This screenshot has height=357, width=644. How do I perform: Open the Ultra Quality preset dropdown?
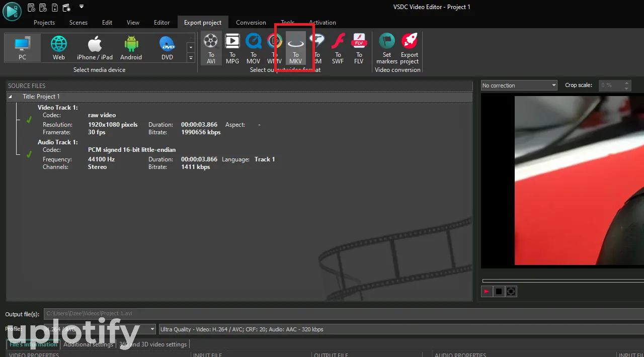click(401, 329)
